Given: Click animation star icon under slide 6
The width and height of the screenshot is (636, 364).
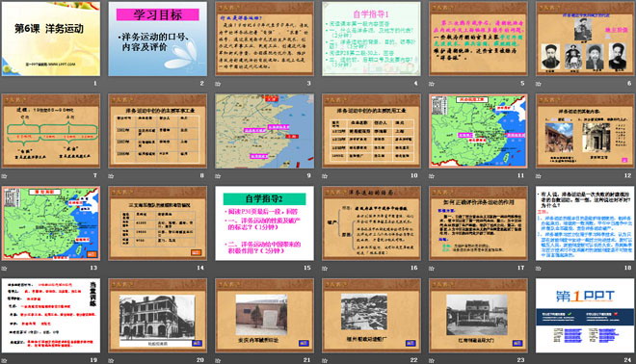Looking at the screenshot, I should tap(539, 84).
